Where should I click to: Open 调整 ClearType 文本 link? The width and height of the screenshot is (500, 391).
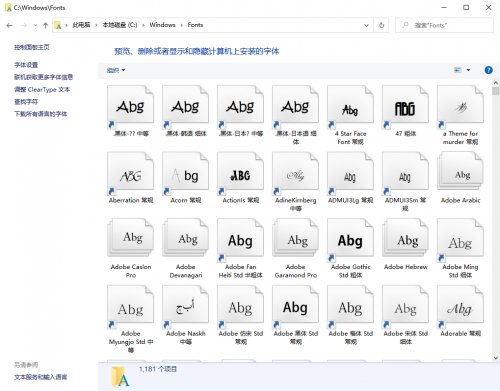click(x=42, y=89)
